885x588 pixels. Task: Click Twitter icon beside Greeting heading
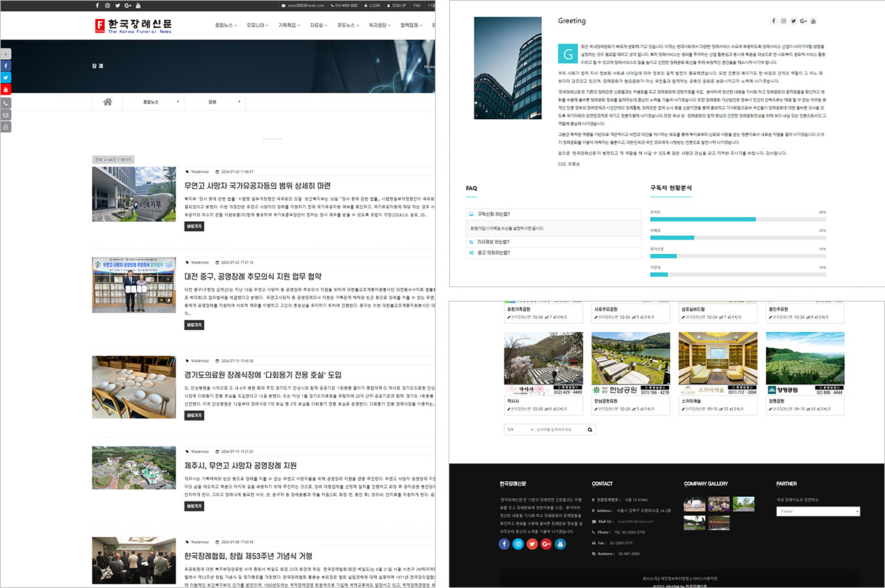[793, 21]
